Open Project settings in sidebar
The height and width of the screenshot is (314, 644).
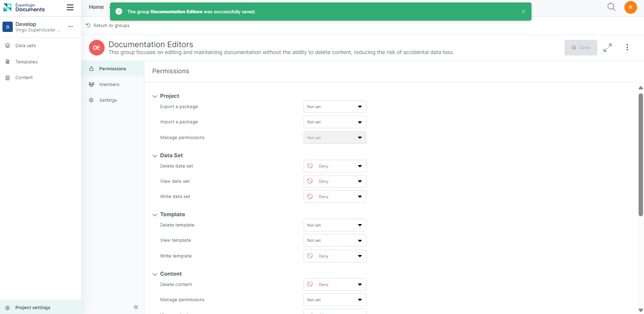[40, 308]
